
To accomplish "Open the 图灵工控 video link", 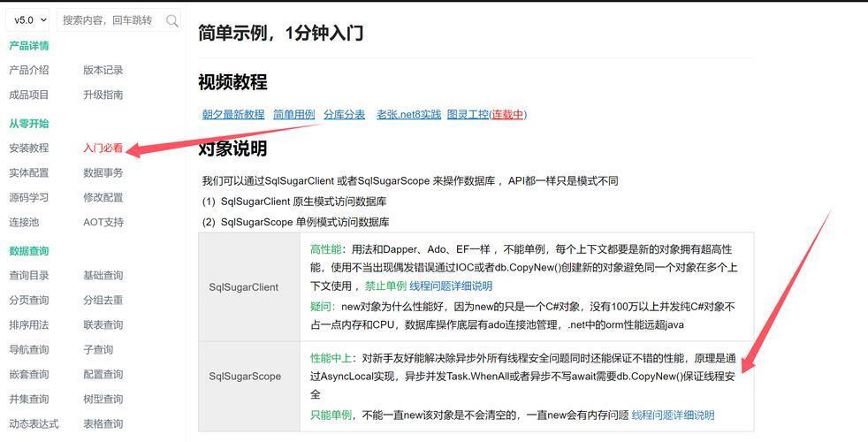I will coord(468,114).
